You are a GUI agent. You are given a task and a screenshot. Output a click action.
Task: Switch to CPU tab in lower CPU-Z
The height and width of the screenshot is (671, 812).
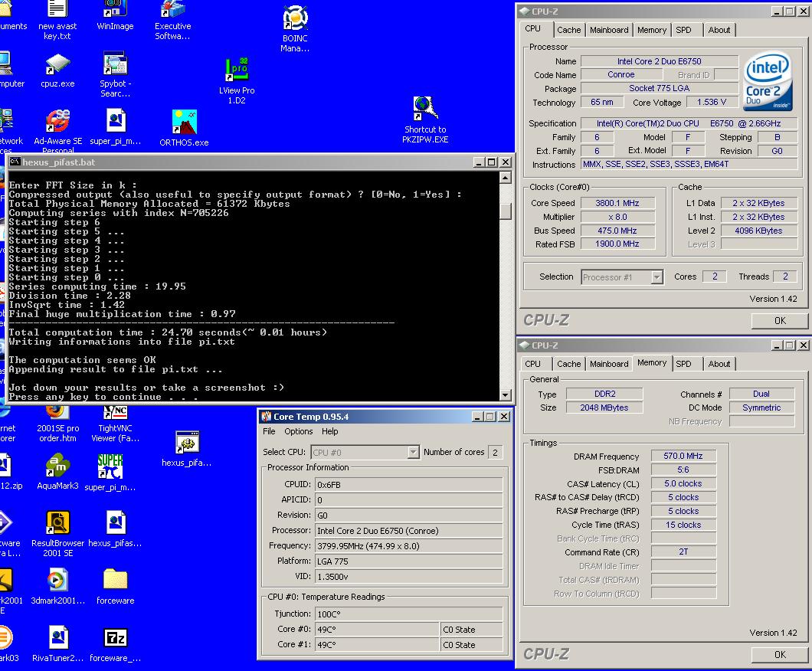[533, 364]
